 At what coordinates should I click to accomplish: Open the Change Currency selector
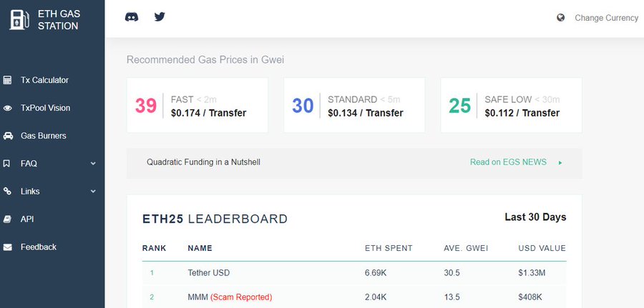click(606, 18)
